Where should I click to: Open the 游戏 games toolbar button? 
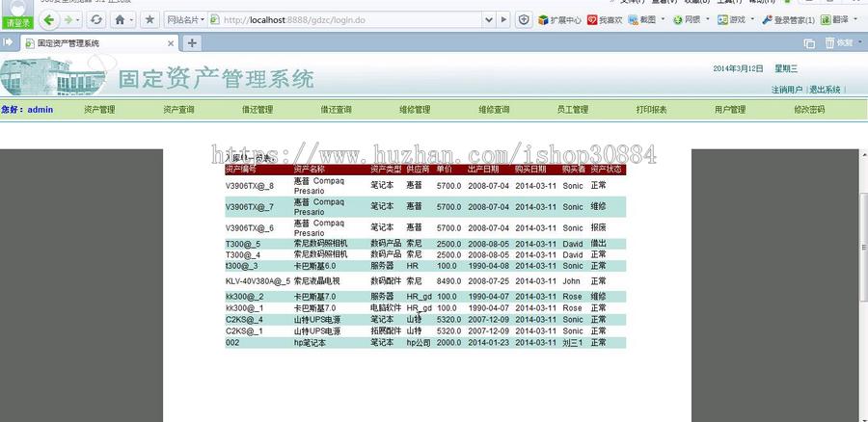pyautogui.click(x=731, y=20)
